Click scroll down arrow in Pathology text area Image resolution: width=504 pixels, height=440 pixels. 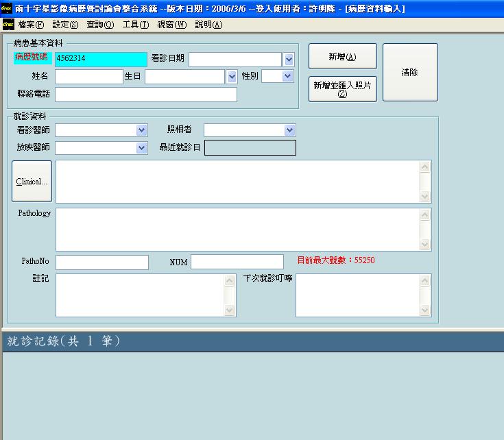coord(425,244)
